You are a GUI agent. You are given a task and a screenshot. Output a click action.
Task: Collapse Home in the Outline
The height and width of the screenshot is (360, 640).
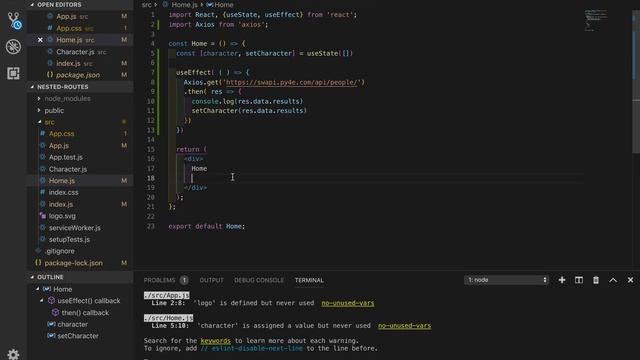[x=38, y=289]
